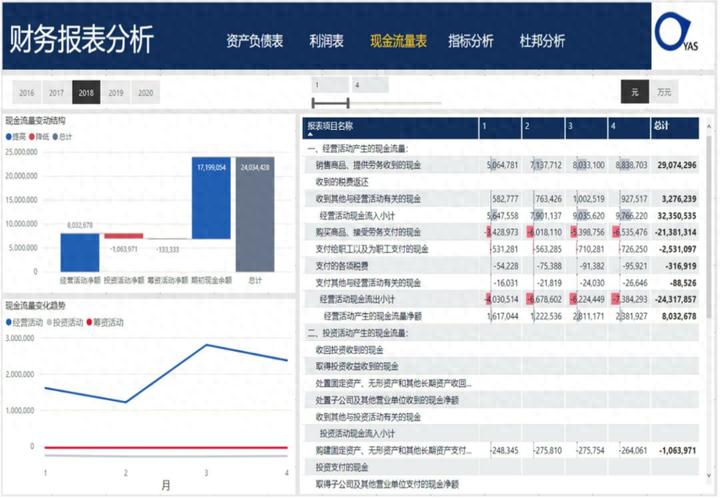This screenshot has height=499, width=720.
Task: Select row 收回投资收到的现金
Action: pos(501,350)
